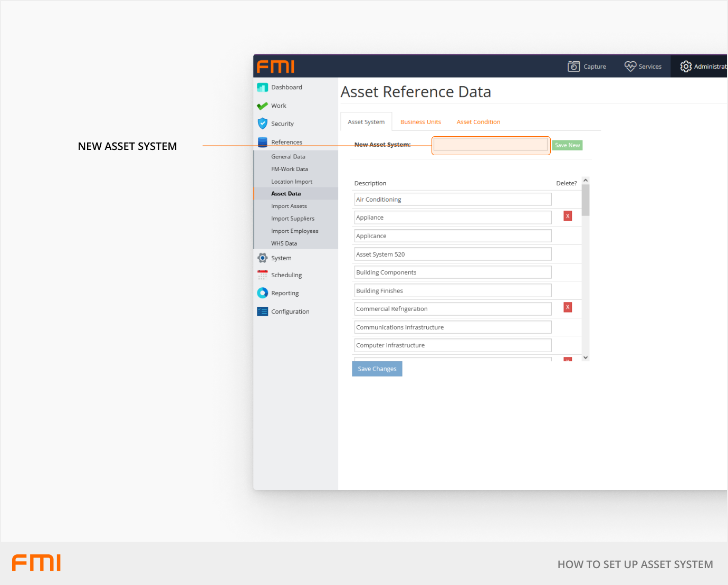Click the New Asset System input field
Image resolution: width=728 pixels, height=585 pixels.
click(491, 145)
